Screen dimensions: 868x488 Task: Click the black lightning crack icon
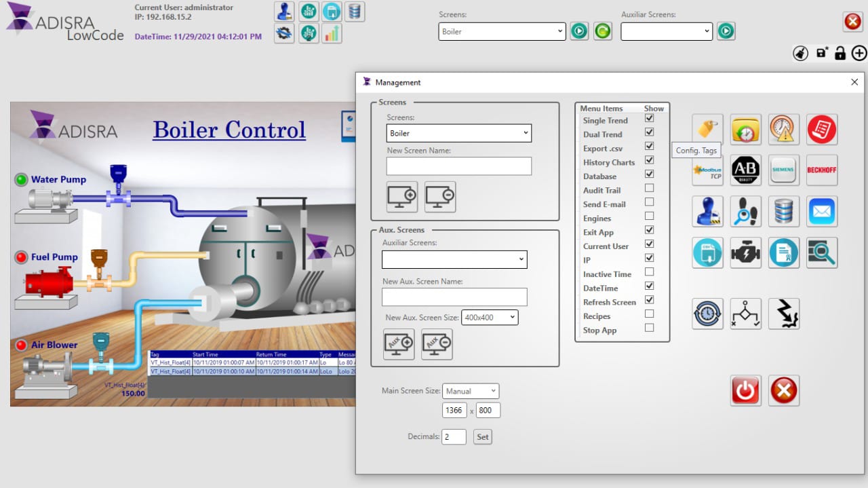pyautogui.click(x=784, y=314)
